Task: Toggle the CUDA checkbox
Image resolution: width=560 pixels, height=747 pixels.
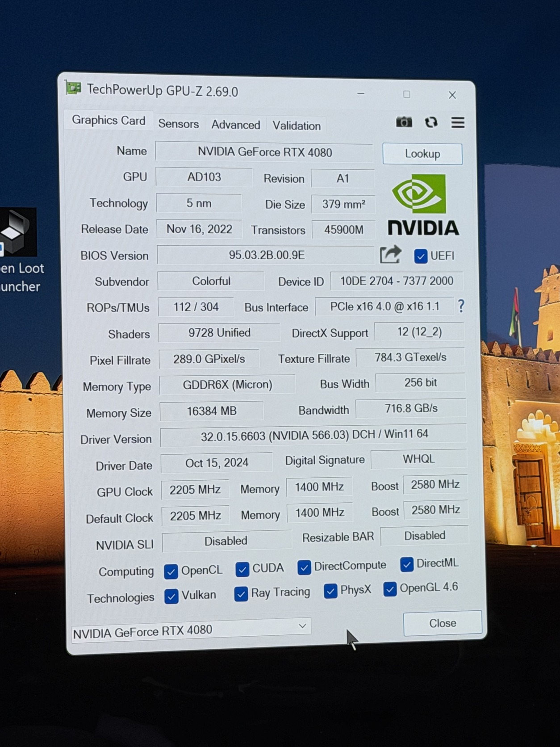Action: 242,569
